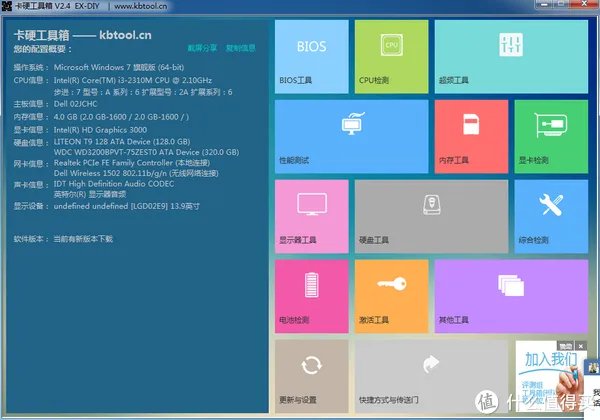
Task: Click the 卡硬工具箱 kbtool.cn heading
Action: [83, 35]
